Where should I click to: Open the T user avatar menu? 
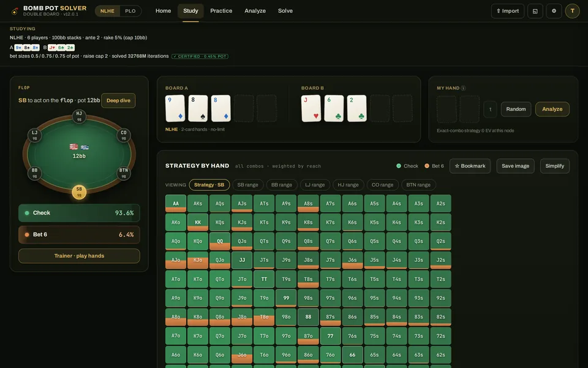coord(572,11)
